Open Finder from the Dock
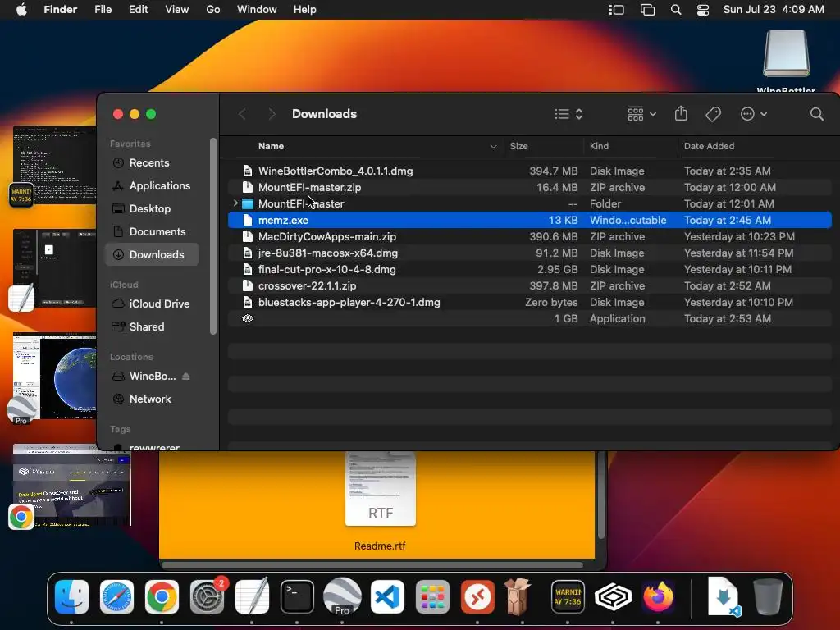 tap(72, 597)
